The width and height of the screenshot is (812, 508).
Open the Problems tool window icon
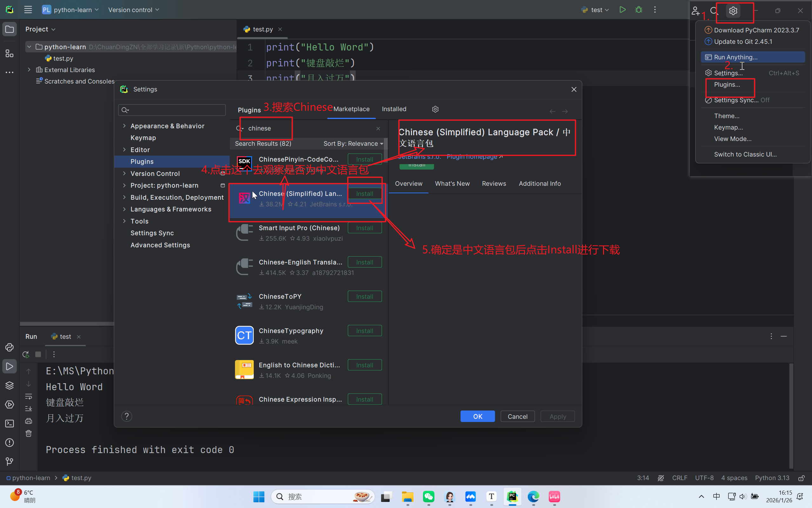10,443
